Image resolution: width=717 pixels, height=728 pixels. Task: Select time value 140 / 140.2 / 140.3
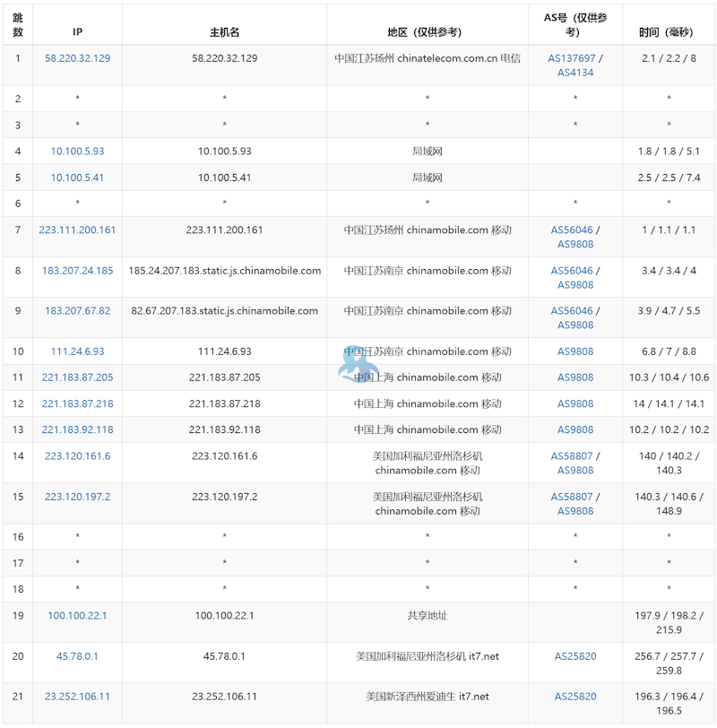tap(669, 464)
